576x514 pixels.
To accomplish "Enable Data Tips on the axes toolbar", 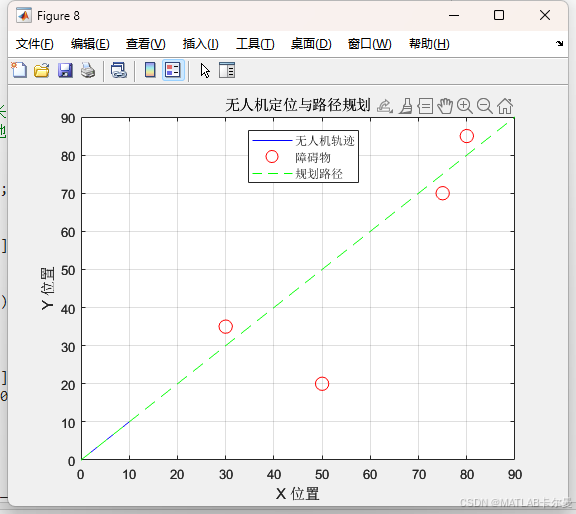I will [x=425, y=106].
